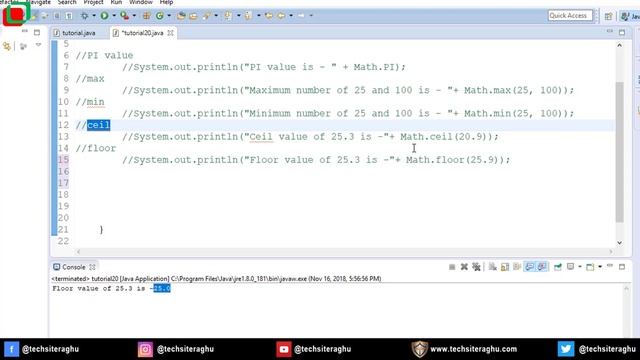Open the Search icon dropdown arrow
640x360 pixels.
point(216,16)
